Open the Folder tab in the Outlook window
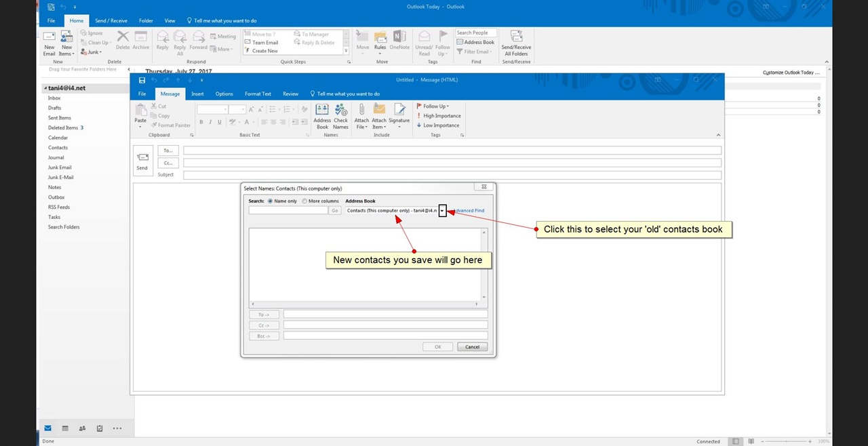The width and height of the screenshot is (868, 446). [146, 21]
